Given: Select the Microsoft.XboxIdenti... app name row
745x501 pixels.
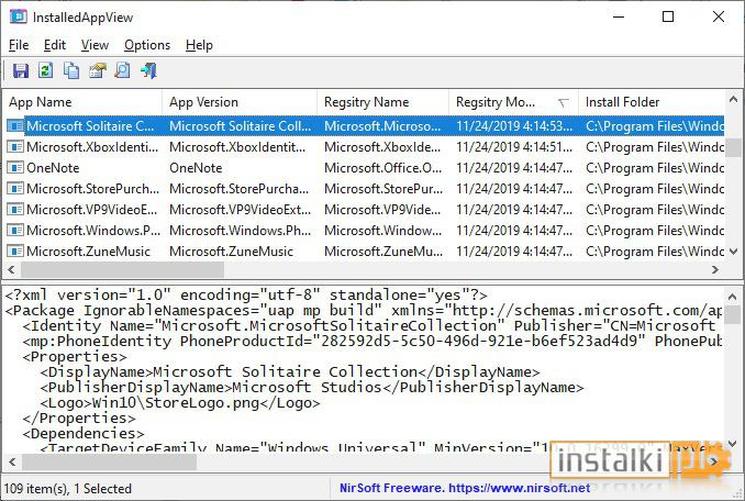Looking at the screenshot, I should coord(93,147).
